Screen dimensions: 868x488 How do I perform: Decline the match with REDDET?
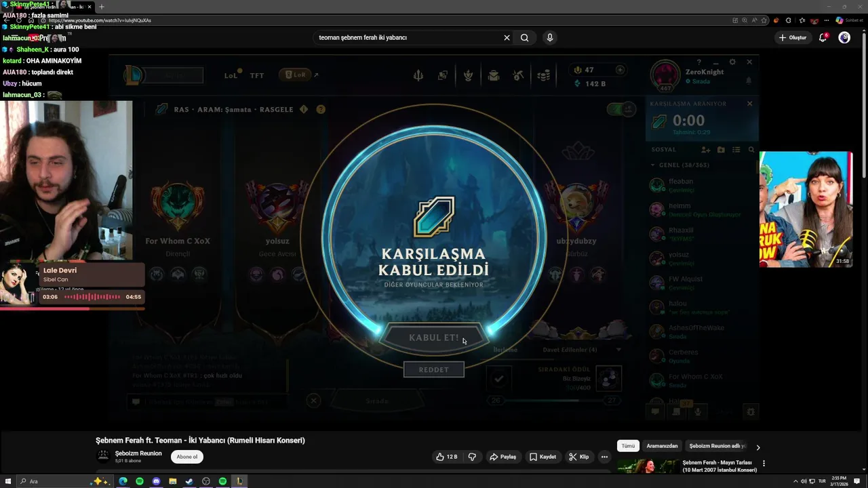[434, 369]
